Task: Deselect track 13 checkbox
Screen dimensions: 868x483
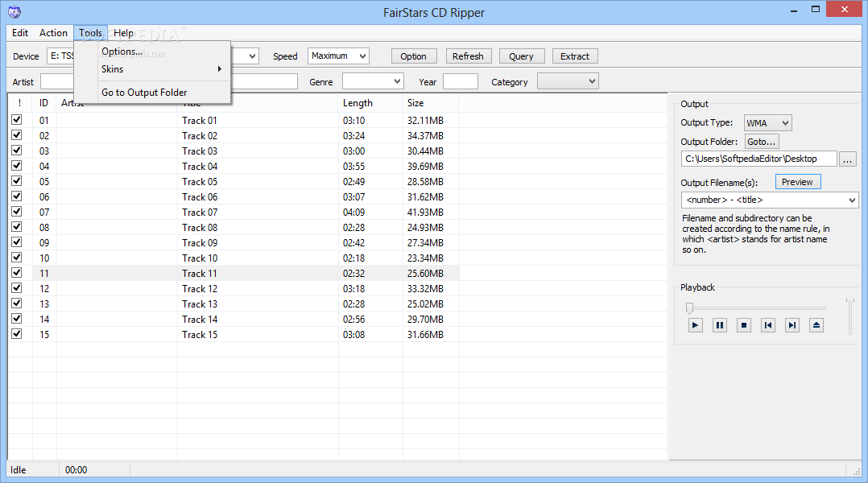Action: 17,303
